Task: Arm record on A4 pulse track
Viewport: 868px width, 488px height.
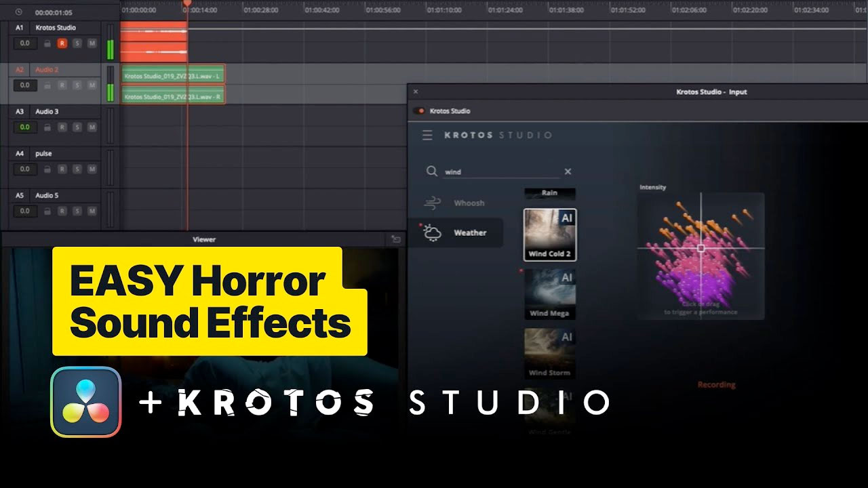Action: coord(62,169)
